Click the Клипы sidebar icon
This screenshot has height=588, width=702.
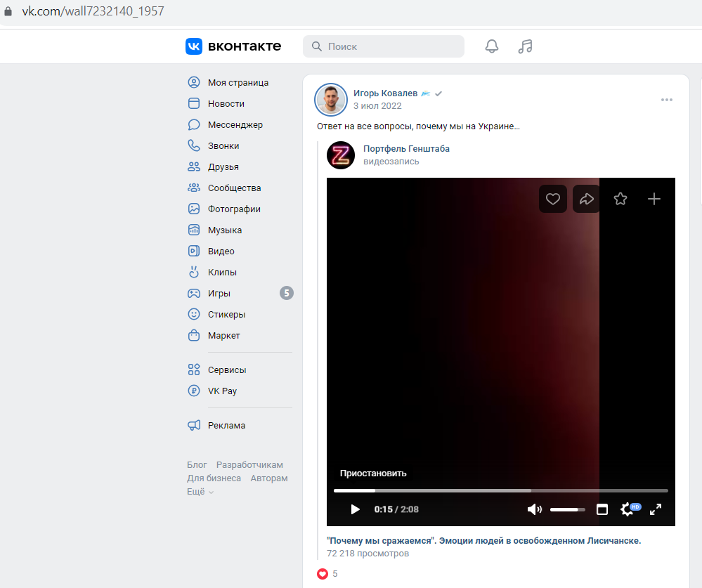pos(194,272)
